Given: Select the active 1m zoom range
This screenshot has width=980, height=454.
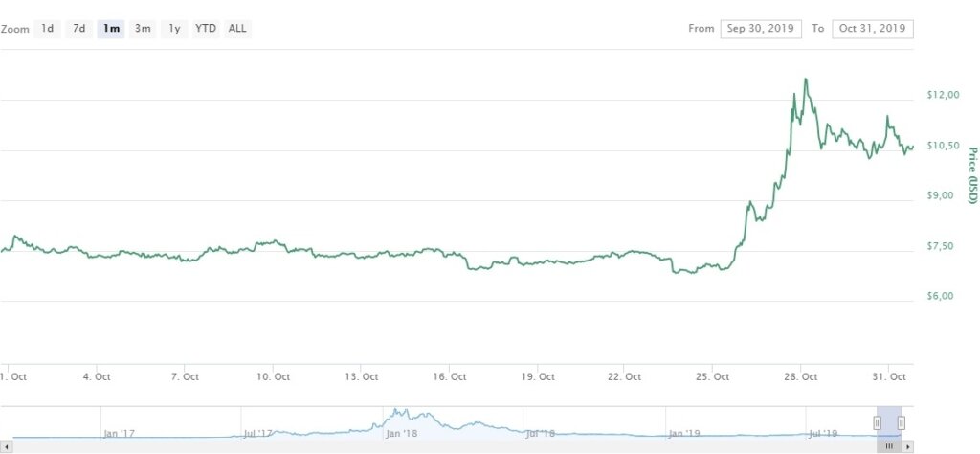Looking at the screenshot, I should 111,29.
